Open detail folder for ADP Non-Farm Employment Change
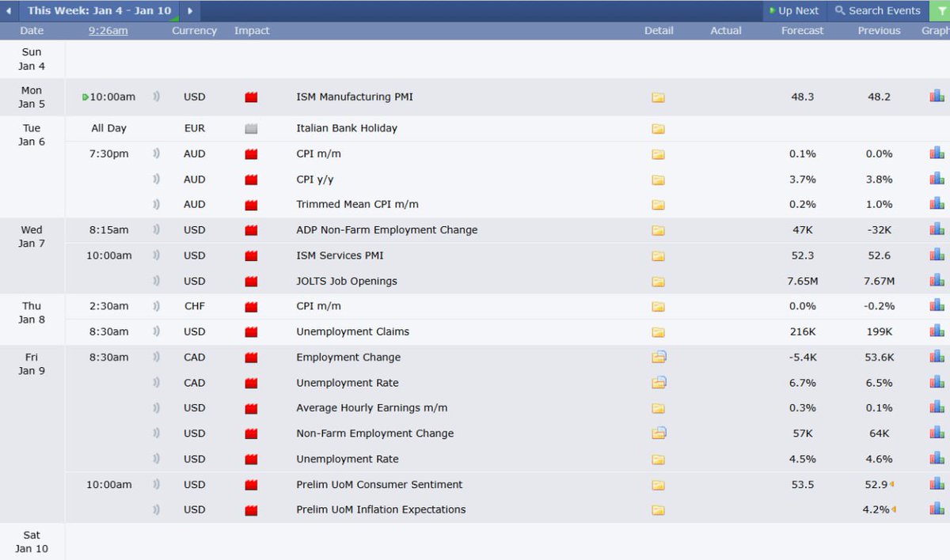Viewport: 950px width, 560px height. pos(658,231)
